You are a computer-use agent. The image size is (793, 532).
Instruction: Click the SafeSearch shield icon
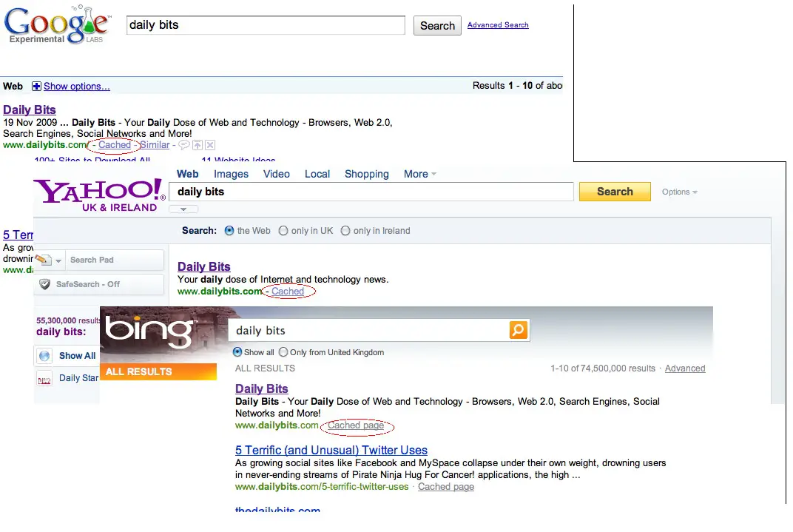(x=44, y=284)
